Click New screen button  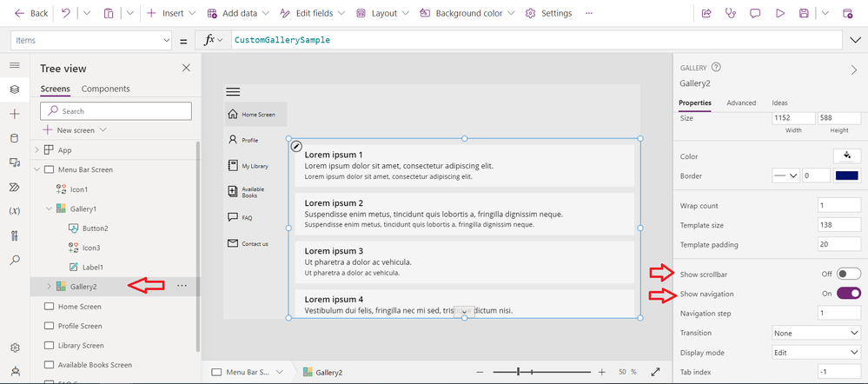coord(75,130)
